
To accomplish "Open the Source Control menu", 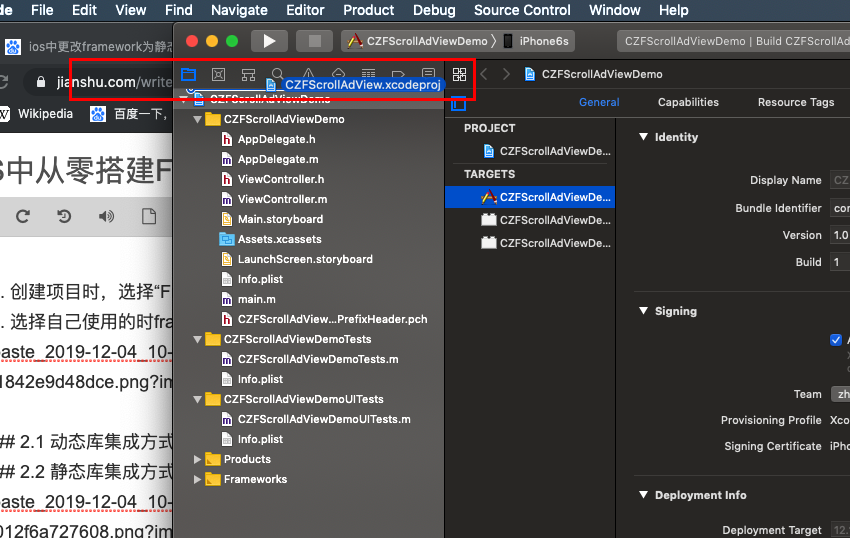I will [522, 10].
